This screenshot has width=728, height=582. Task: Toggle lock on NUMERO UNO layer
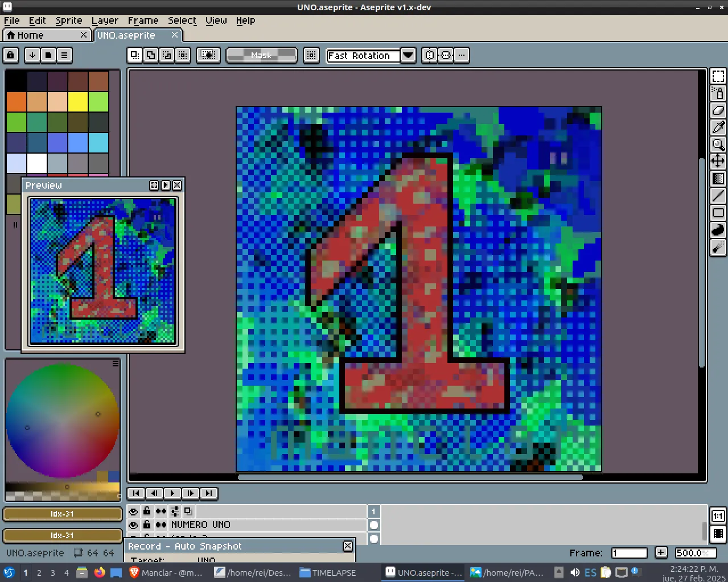(x=147, y=525)
